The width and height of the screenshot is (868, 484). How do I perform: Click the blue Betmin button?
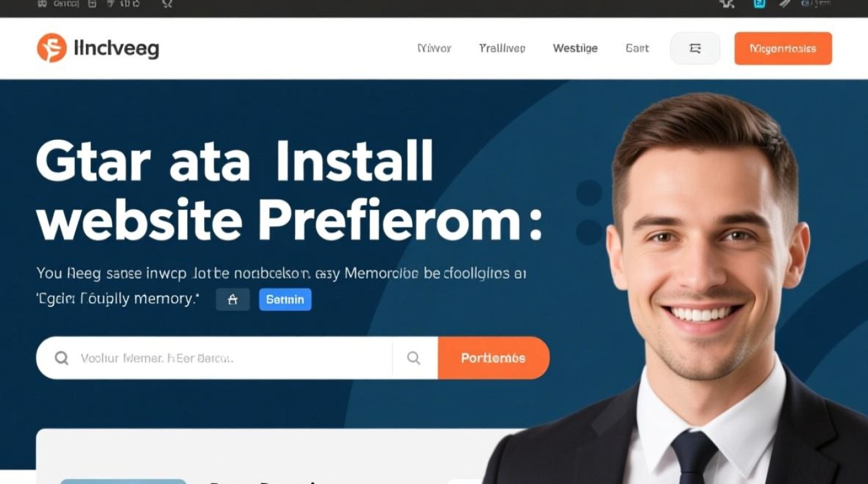click(x=285, y=299)
